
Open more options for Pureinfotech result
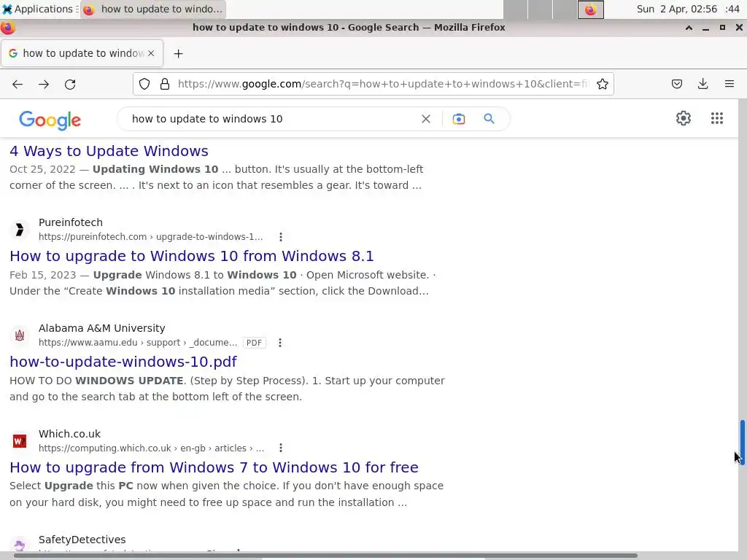point(281,237)
